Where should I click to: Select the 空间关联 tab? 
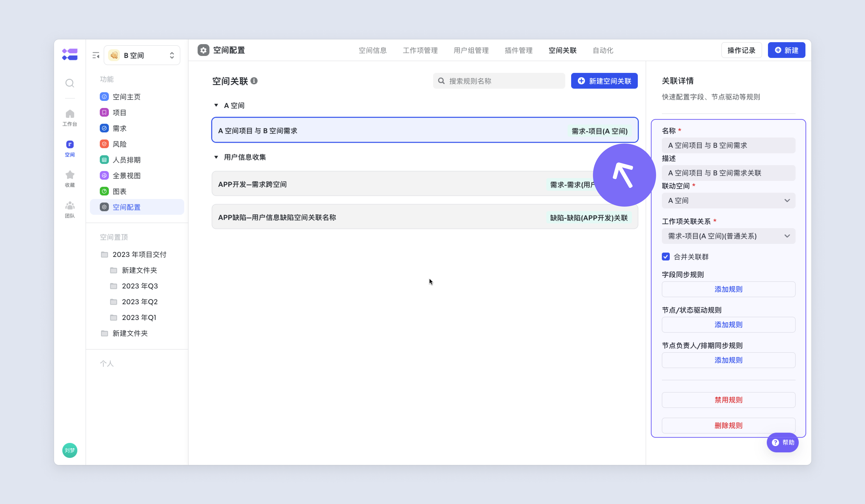(x=562, y=50)
